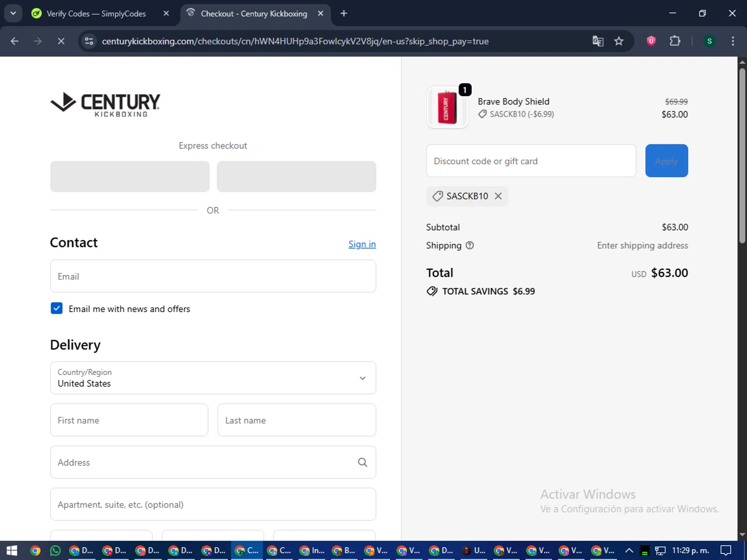Viewport: 747px width, 560px height.
Task: Click the Brave Body Shield product name
Action: [513, 102]
